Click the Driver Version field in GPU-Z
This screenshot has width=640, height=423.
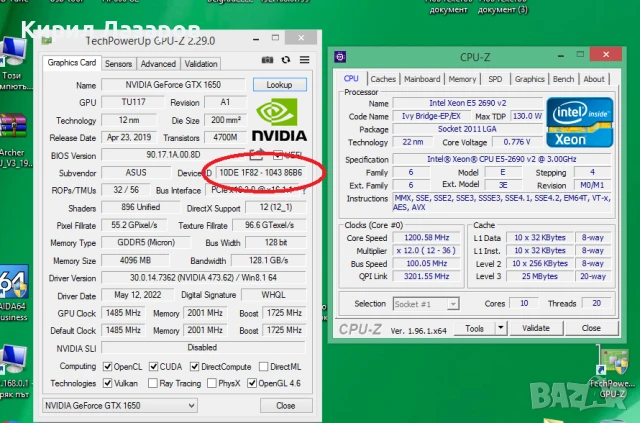click(x=203, y=278)
